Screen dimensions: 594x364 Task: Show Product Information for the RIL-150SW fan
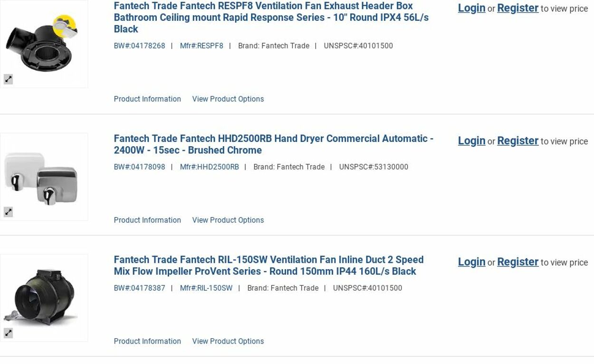pyautogui.click(x=147, y=341)
